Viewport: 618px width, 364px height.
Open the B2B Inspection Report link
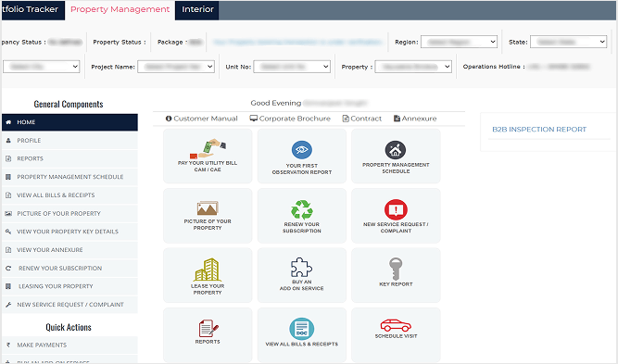pos(539,130)
